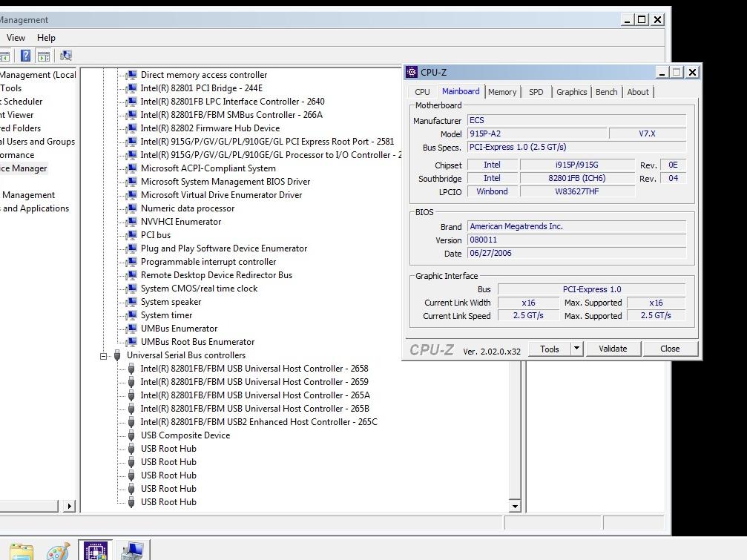Click the Programmable interrupt controller icon
The width and height of the screenshot is (747, 560).
(131, 261)
